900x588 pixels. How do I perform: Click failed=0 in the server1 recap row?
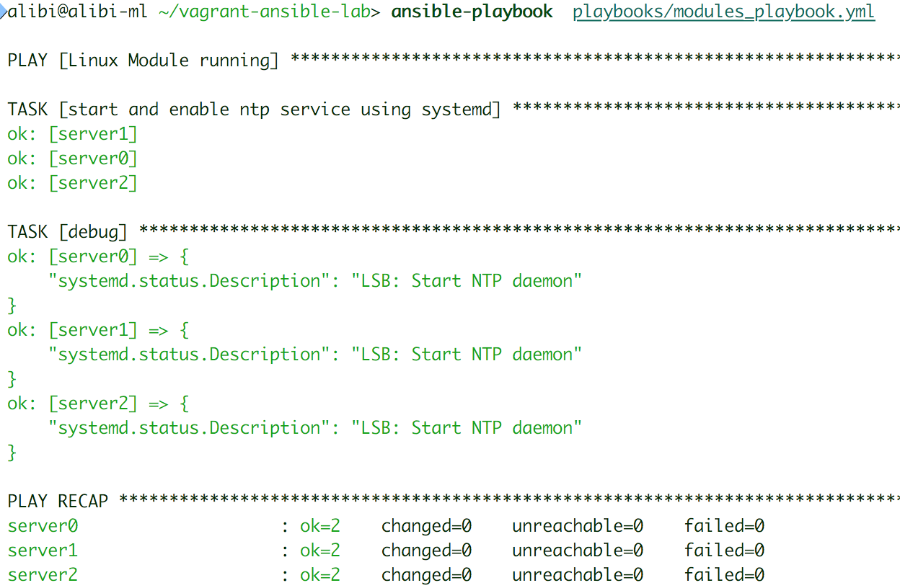724,551
